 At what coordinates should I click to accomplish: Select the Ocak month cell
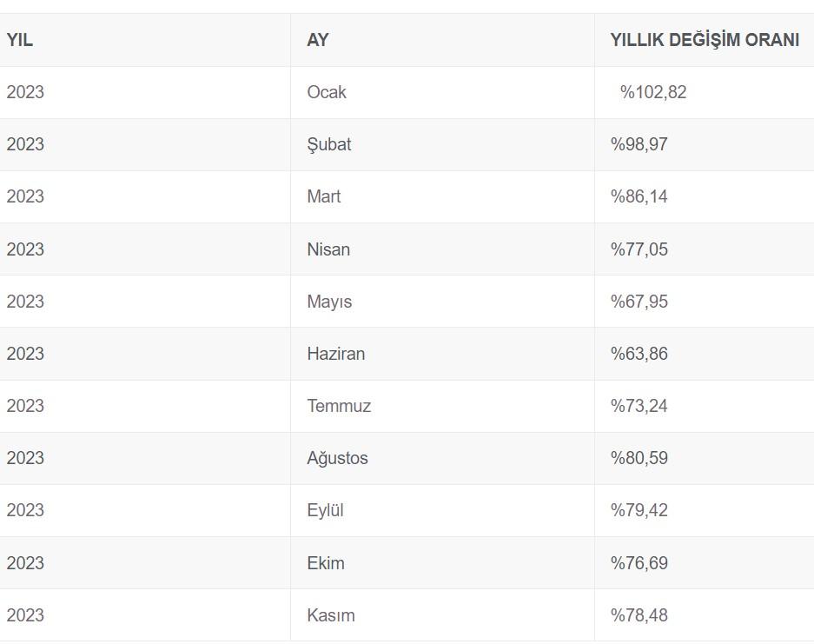(327, 92)
